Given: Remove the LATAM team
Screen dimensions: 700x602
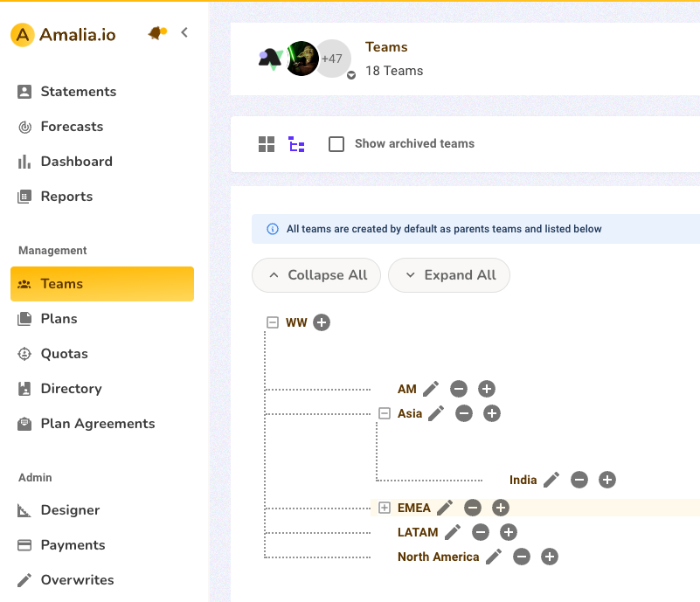Looking at the screenshot, I should point(481,532).
